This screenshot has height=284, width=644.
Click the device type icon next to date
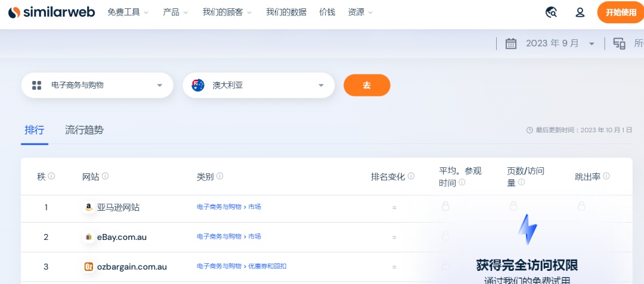coord(620,43)
